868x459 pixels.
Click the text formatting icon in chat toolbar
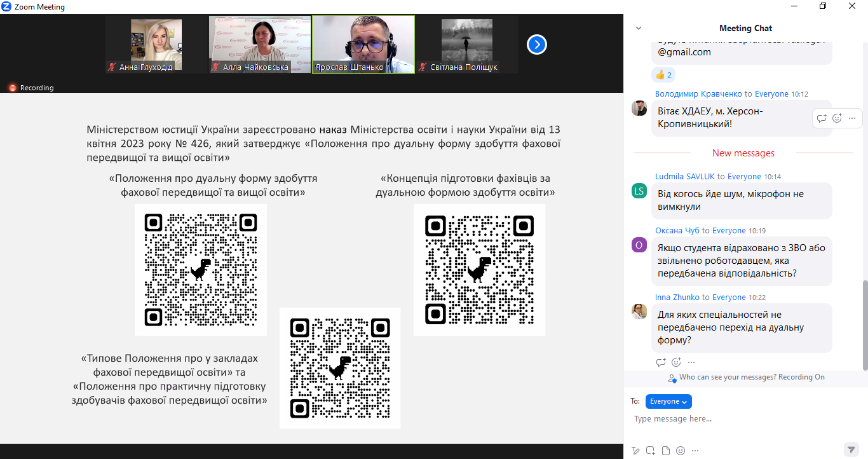pos(636,451)
